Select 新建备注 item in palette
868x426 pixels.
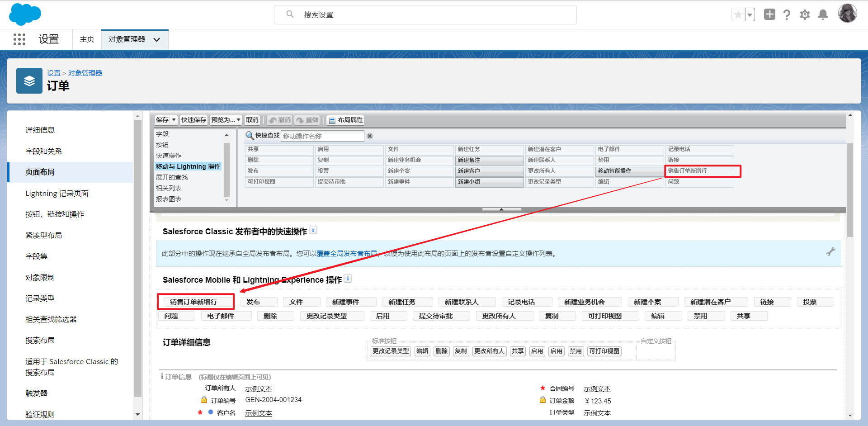(x=490, y=160)
